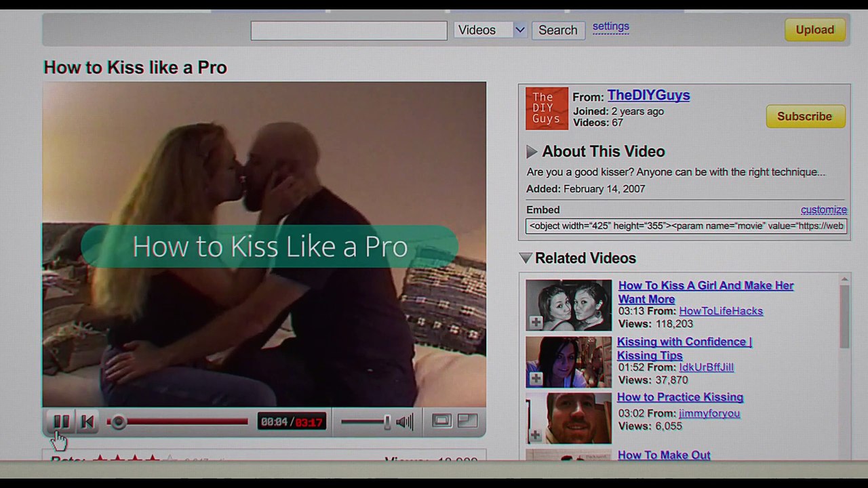Add How to Practice Kissing to queue
This screenshot has width=868, height=488.
[x=536, y=435]
